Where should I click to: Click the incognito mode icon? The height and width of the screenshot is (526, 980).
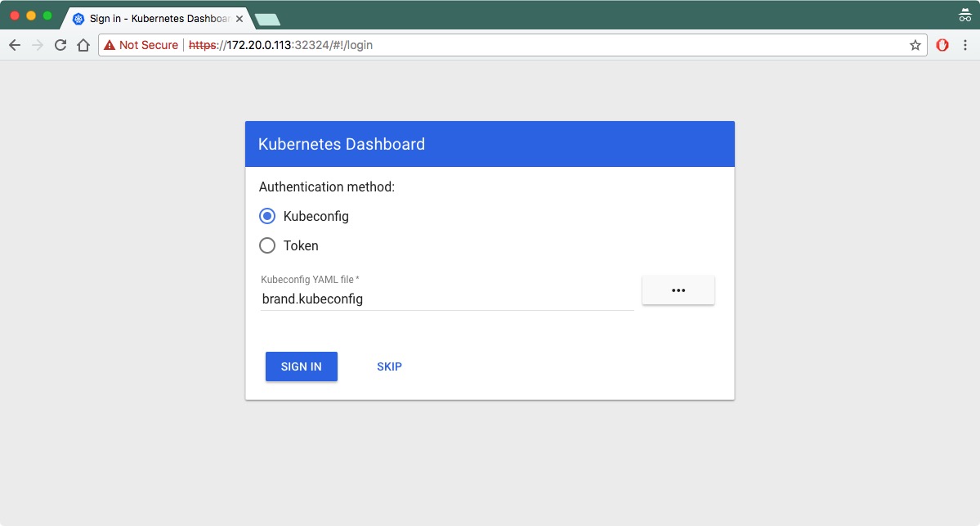pyautogui.click(x=964, y=15)
